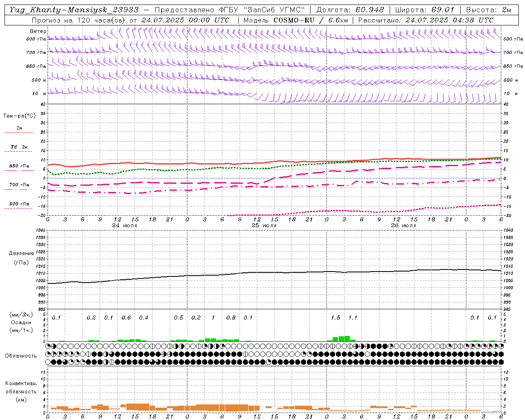Click the station title Yug_Khanty-Mansiysk_23933
Viewport: 525px width, 420px height.
coord(74,10)
